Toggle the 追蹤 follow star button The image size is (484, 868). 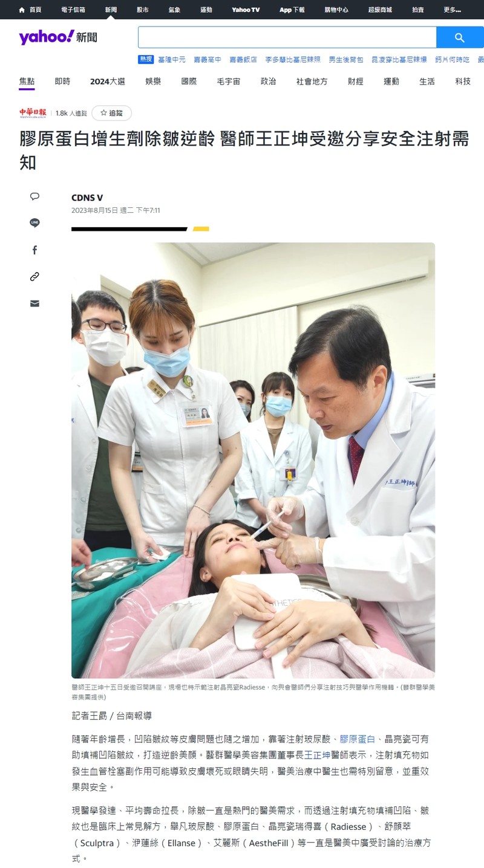[x=111, y=113]
